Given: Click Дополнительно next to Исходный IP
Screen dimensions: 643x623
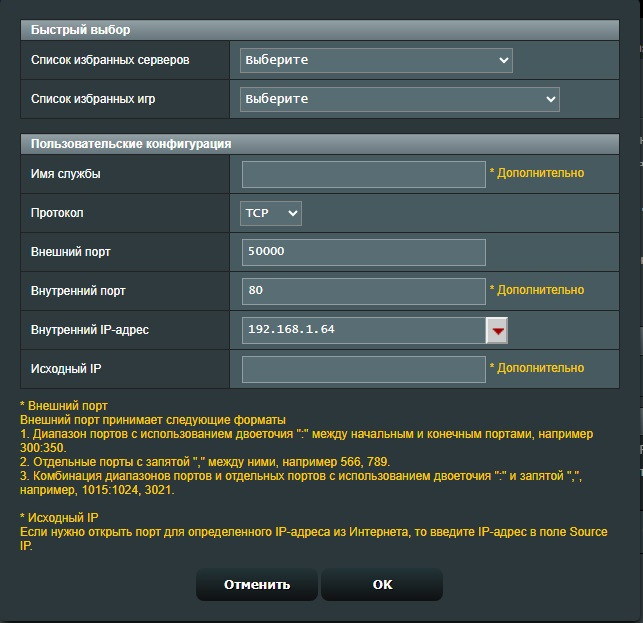Looking at the screenshot, I should click(537, 368).
